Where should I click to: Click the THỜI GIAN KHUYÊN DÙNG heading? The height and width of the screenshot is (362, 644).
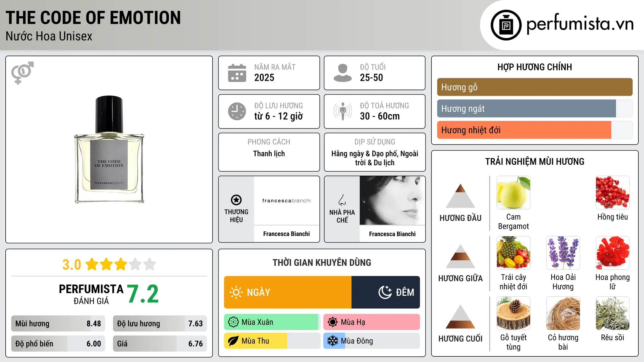[x=322, y=262]
